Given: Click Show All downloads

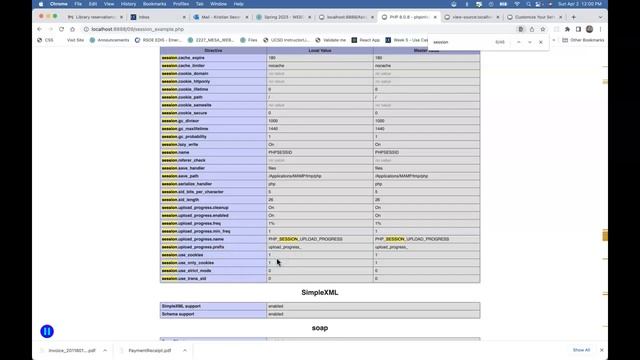Looking at the screenshot, I should point(581,350).
